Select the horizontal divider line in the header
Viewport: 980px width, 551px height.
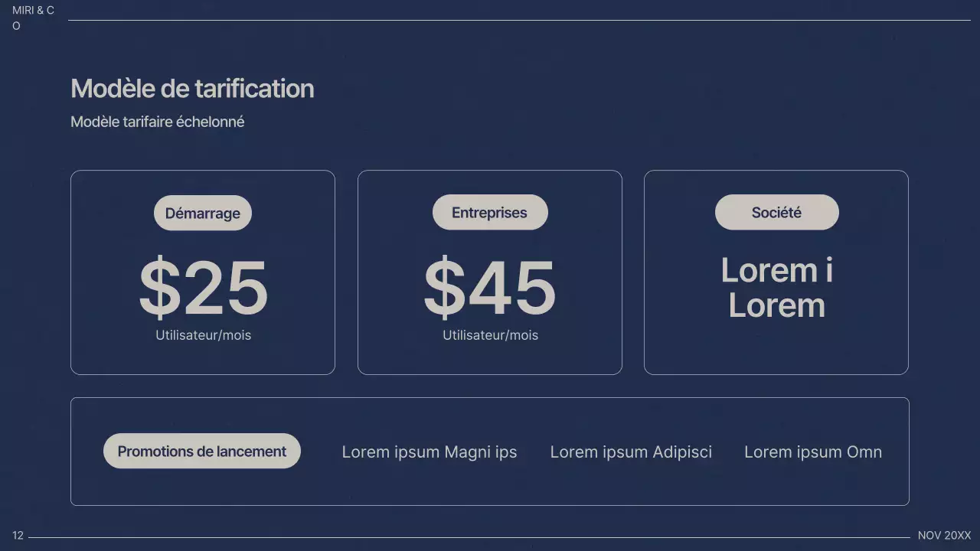(519, 20)
